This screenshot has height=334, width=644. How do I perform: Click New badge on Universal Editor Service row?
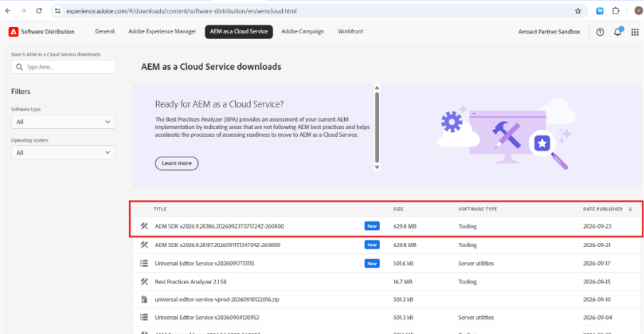coord(372,263)
